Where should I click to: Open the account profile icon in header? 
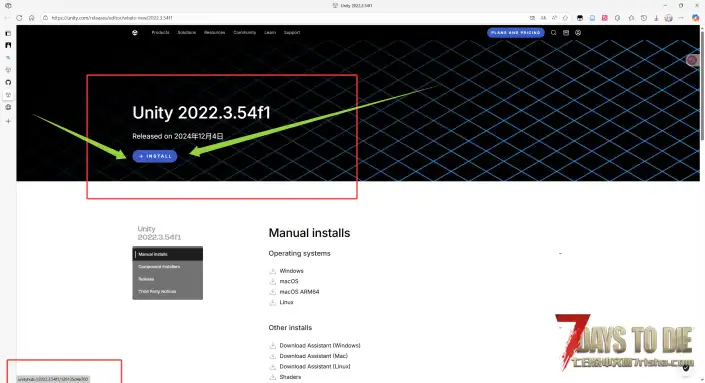coord(578,32)
